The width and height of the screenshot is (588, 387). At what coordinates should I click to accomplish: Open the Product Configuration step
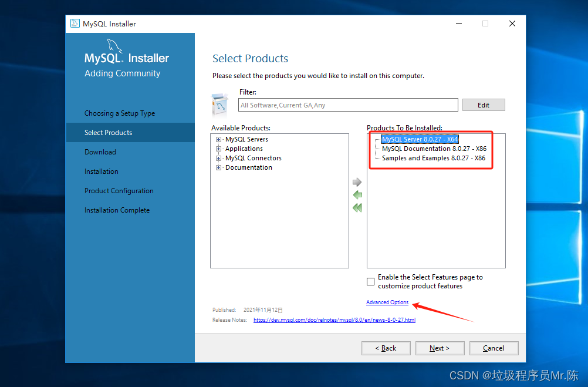(119, 191)
